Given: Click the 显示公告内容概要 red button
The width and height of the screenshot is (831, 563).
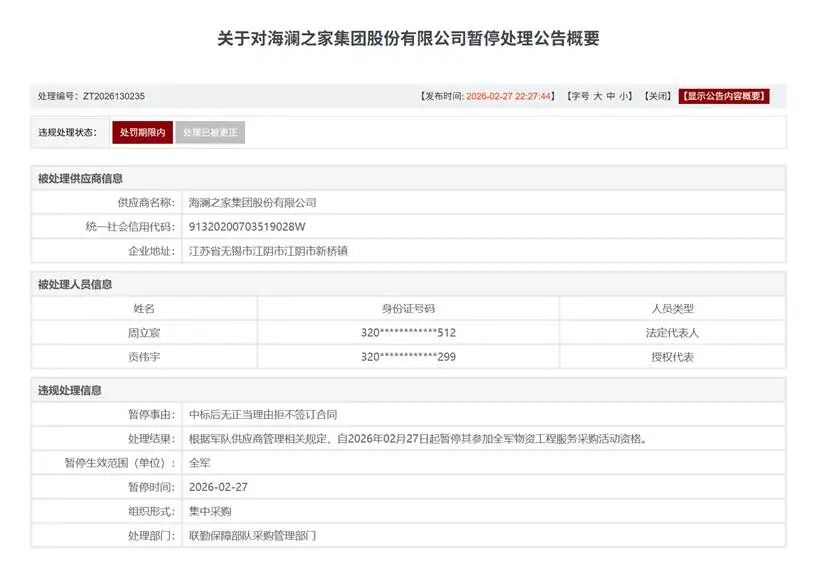Looking at the screenshot, I should click(723, 96).
